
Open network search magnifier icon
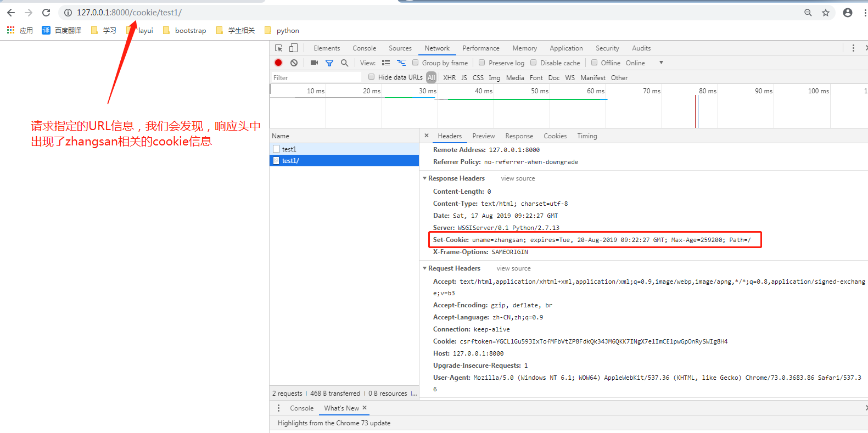coord(344,63)
